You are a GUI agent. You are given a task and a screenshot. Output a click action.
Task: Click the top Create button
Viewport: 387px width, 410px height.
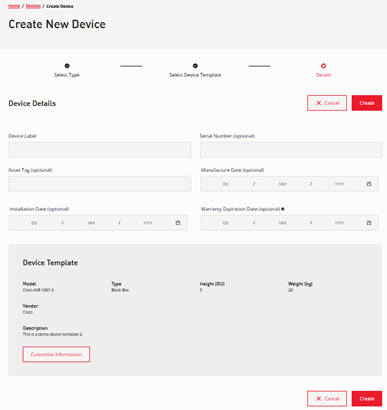[x=367, y=103]
